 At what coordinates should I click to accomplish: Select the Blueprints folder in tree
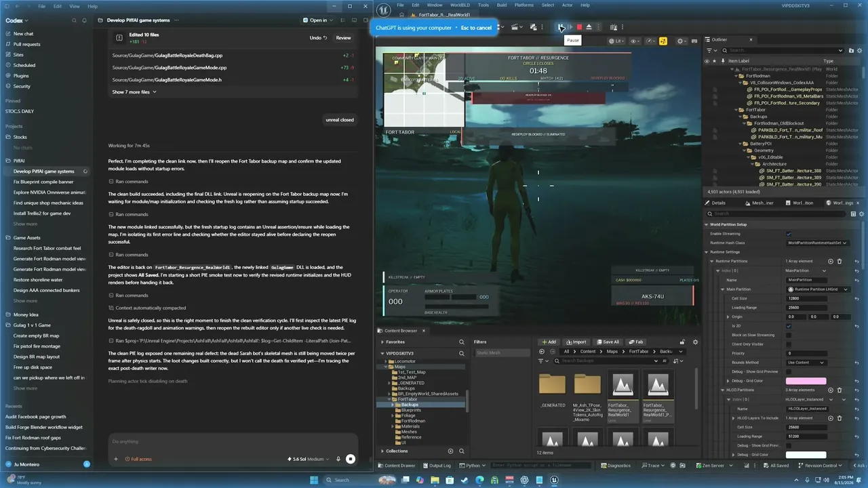pyautogui.click(x=411, y=410)
